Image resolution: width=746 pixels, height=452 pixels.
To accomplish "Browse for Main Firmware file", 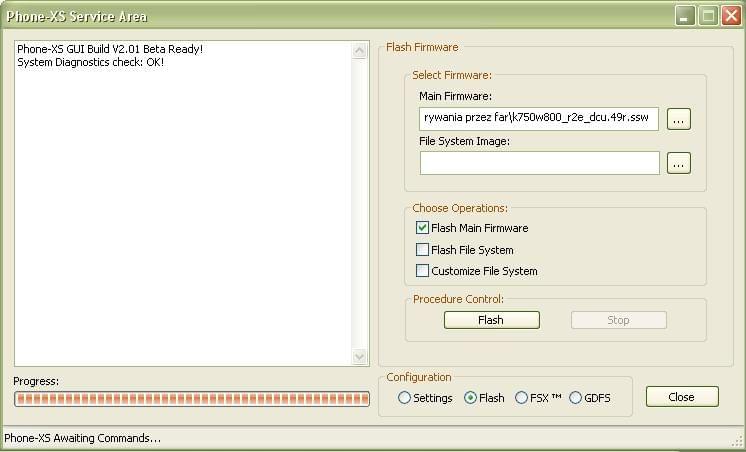I will (678, 119).
